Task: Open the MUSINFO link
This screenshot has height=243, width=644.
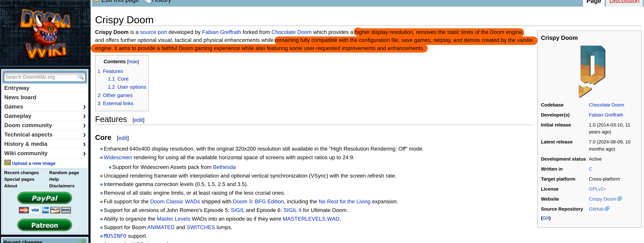Action: pos(115,236)
